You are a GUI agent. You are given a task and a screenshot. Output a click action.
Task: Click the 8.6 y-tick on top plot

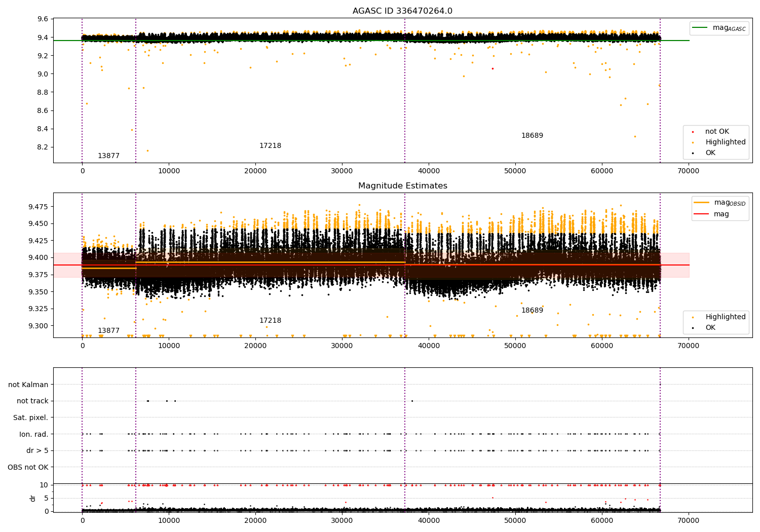43,111
